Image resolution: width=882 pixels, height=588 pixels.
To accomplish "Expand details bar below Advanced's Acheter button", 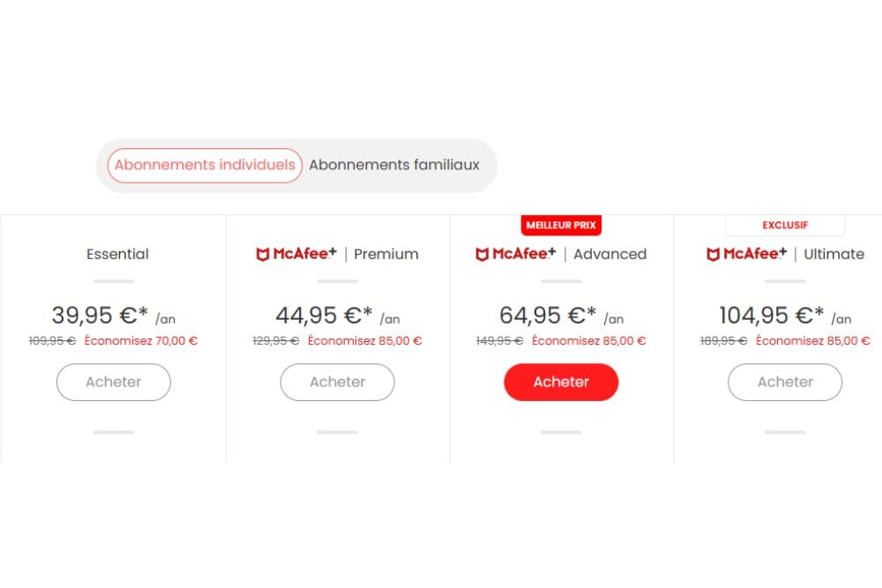I will click(x=561, y=432).
